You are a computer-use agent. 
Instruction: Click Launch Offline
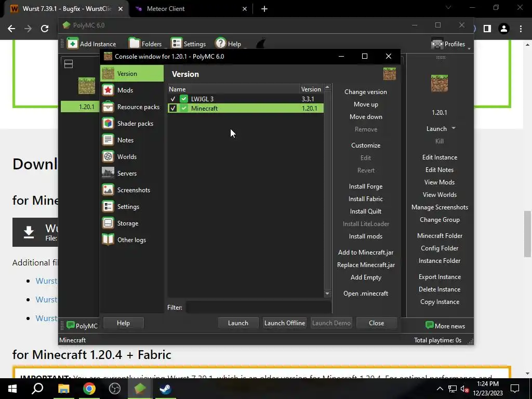285,323
